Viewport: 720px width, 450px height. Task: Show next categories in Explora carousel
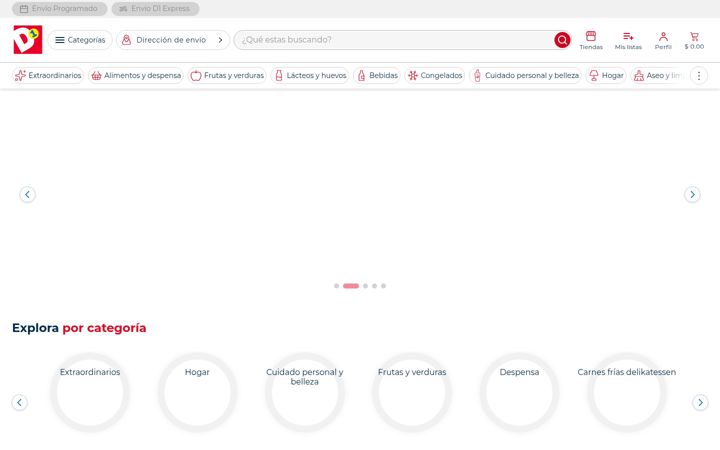coord(700,402)
